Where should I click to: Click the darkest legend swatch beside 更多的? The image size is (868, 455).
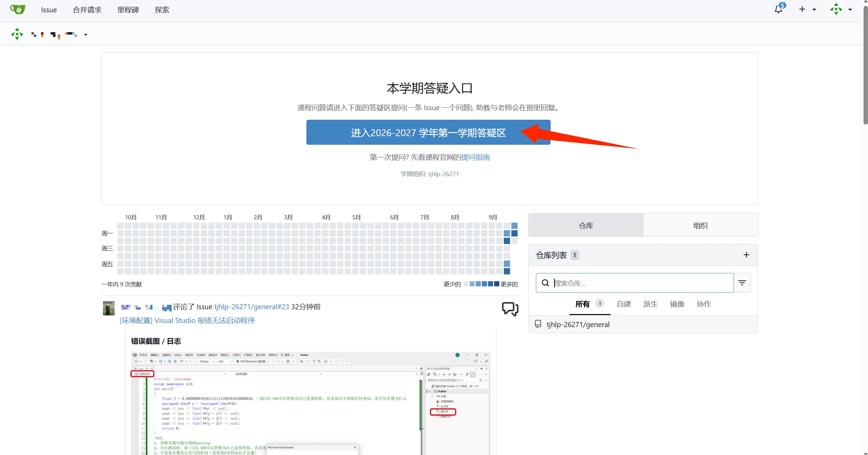(x=497, y=284)
